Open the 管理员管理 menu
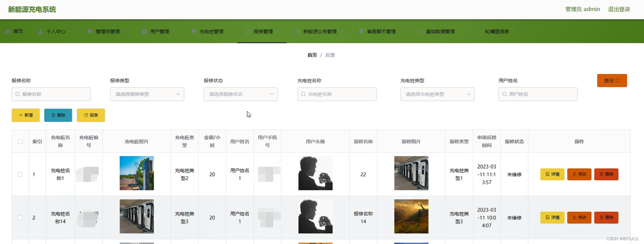Screen dimensions: 644x244 (x=107, y=31)
